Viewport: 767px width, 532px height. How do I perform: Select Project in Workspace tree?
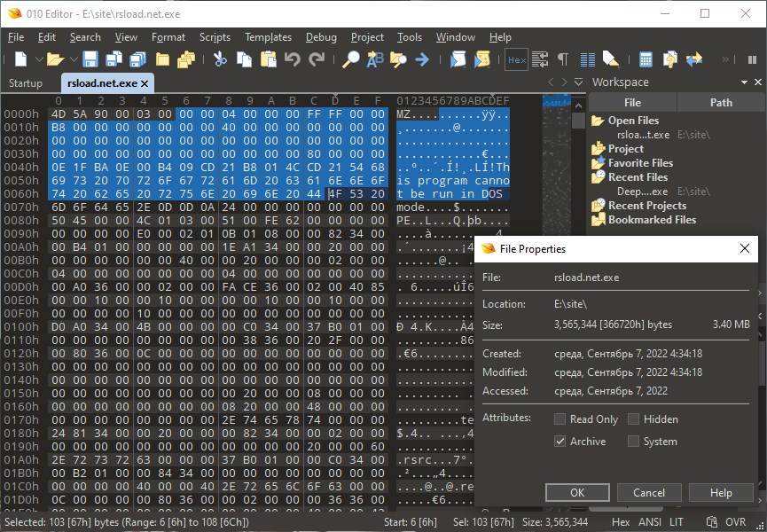click(x=626, y=149)
